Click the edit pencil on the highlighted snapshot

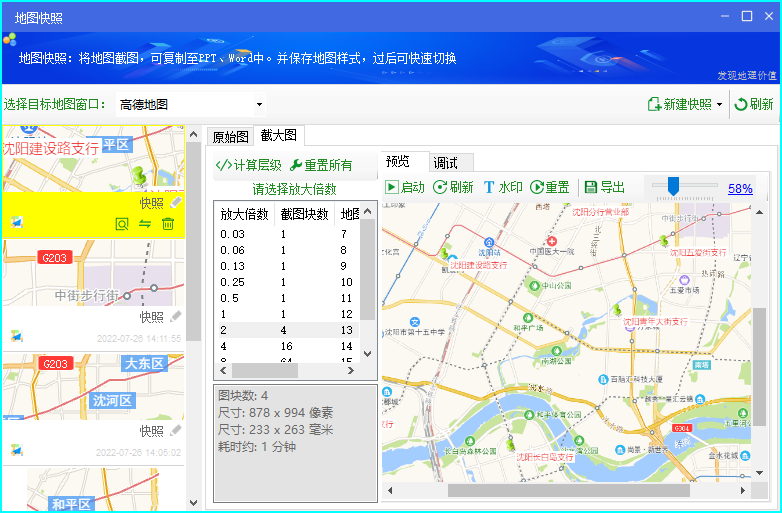(176, 202)
